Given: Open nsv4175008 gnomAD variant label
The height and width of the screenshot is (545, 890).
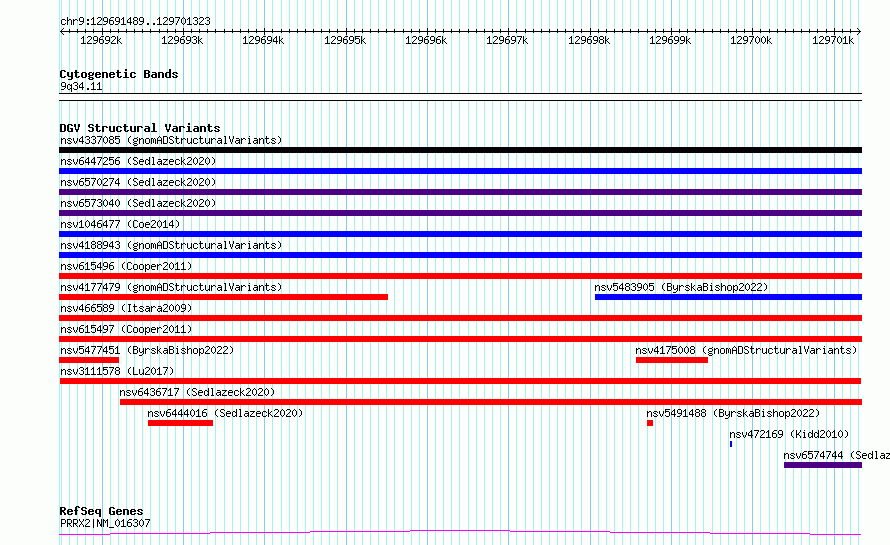Looking at the screenshot, I should (x=746, y=350).
